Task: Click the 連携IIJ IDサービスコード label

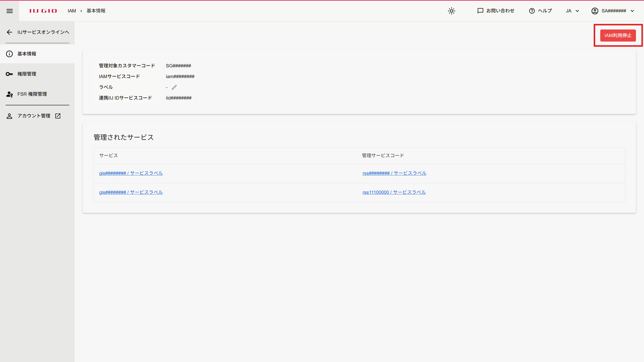Action: [125, 98]
